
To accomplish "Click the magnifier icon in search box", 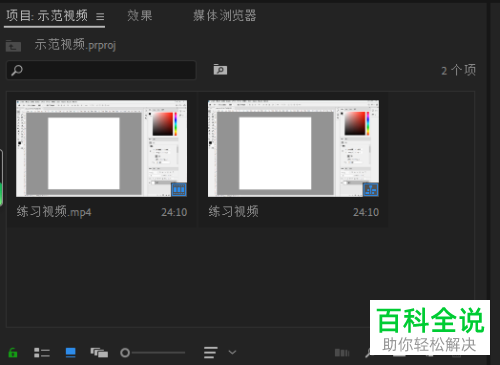I will point(17,70).
